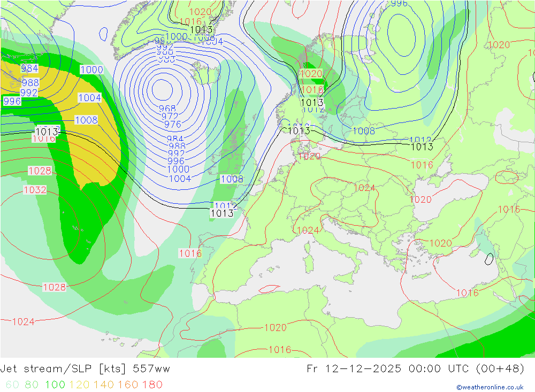Click the '968' low pressure center label
This screenshot has height=392, width=535.
point(167,109)
